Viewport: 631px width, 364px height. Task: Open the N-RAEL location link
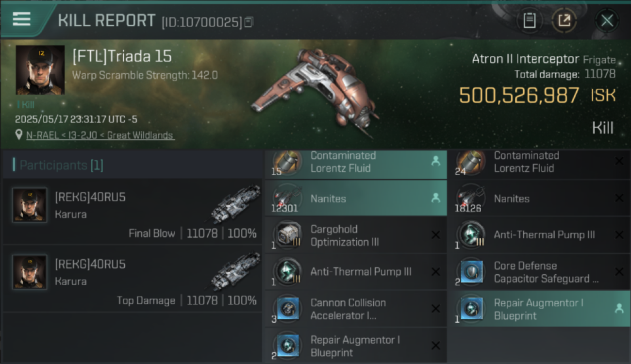[100, 135]
